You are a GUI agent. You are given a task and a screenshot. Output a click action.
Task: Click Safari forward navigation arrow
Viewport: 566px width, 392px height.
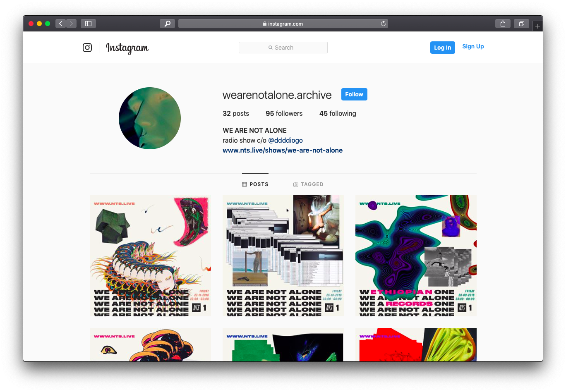(71, 24)
